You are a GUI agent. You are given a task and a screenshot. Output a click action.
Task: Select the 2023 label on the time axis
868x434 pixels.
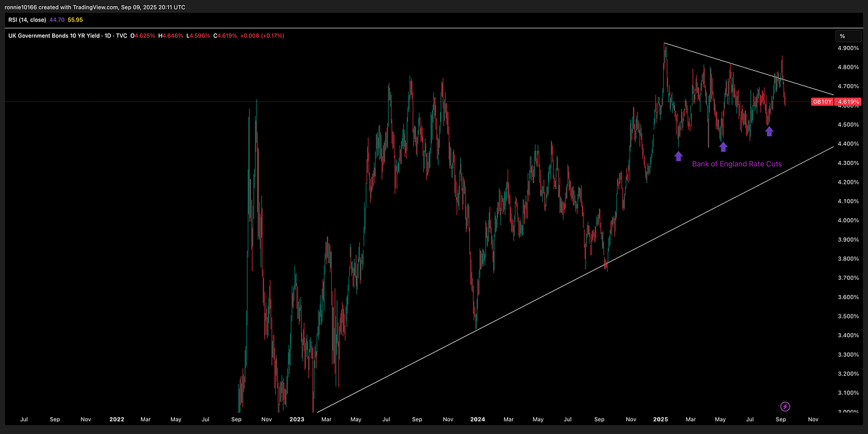tap(296, 419)
